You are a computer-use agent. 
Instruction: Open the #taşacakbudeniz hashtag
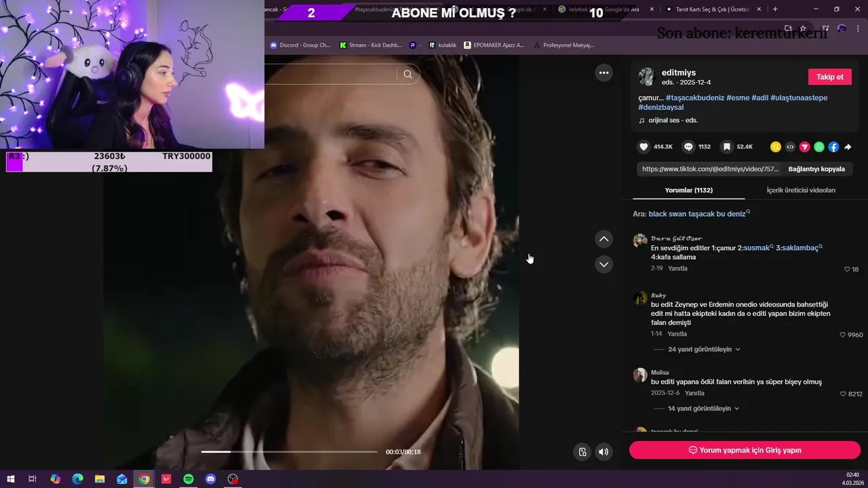point(695,98)
